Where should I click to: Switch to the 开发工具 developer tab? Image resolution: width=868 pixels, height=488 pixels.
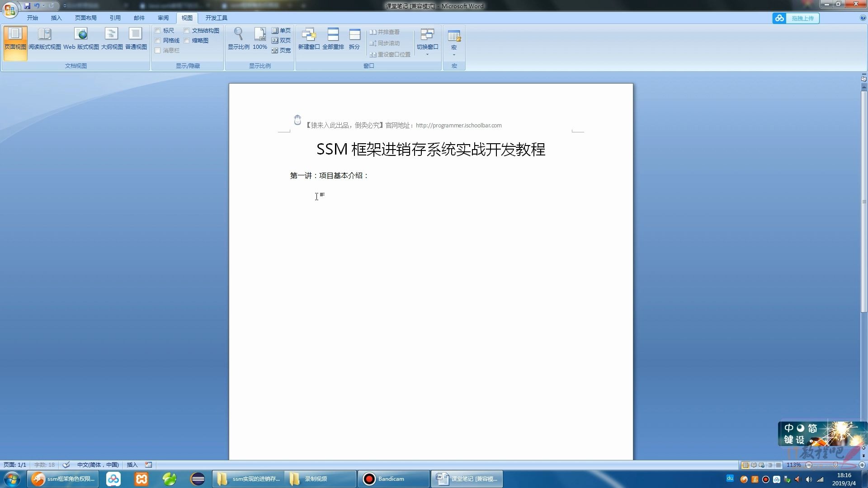click(217, 18)
